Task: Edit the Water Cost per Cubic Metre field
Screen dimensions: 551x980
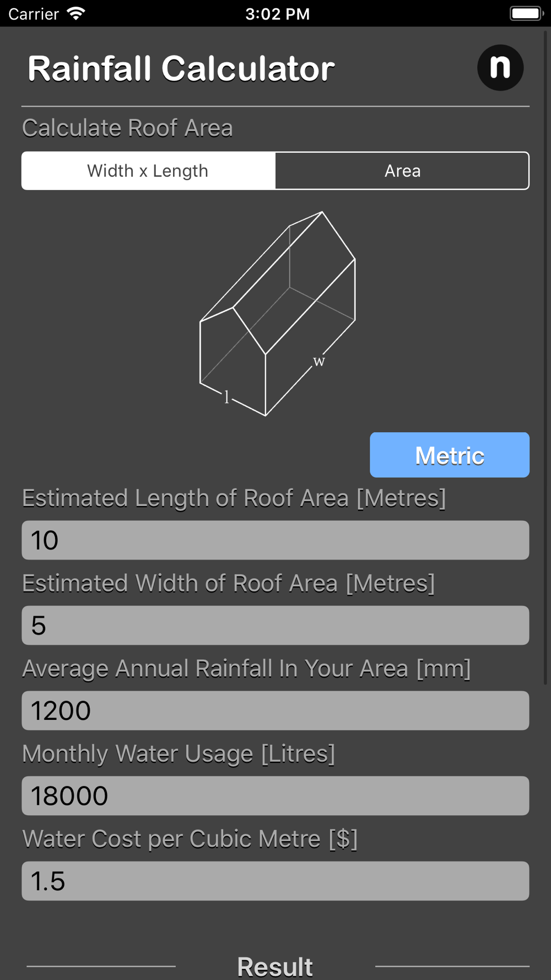Action: [275, 881]
